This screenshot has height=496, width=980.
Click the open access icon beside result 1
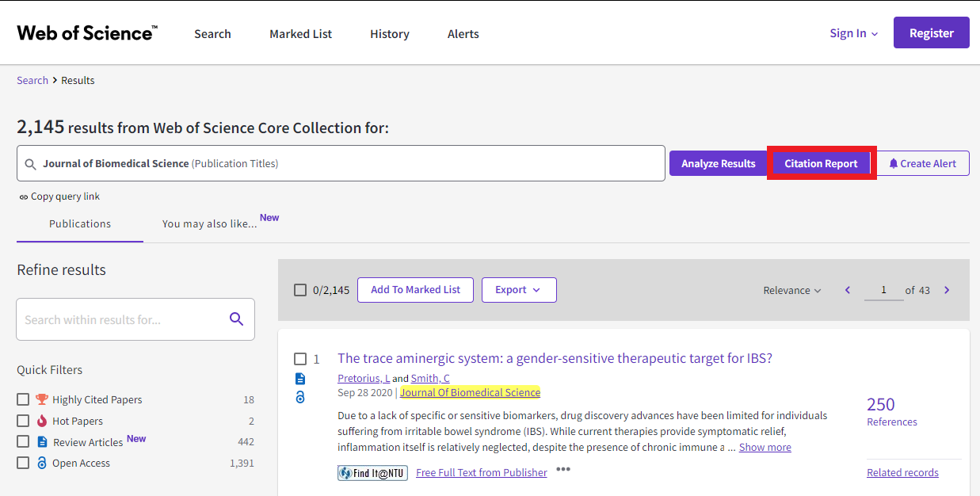coord(300,397)
